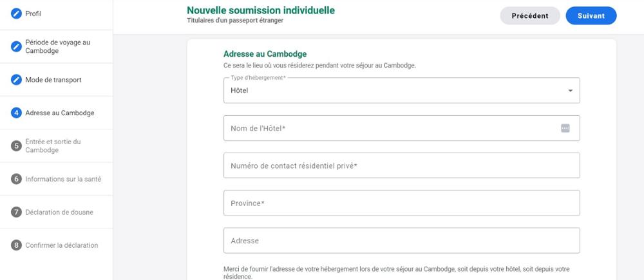Screen dimensions: 644x280
Task: Click the pencil icon next to Mode de transport
Action: pyautogui.click(x=16, y=80)
